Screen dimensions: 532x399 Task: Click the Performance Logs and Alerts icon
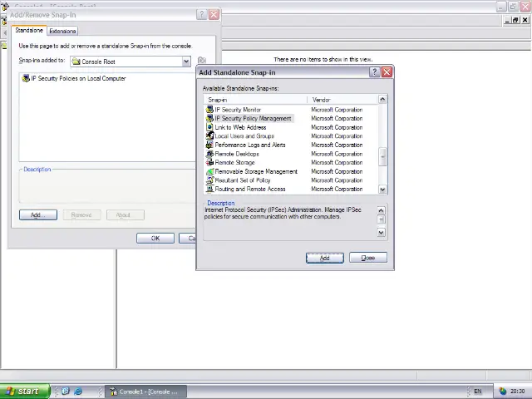[209, 145]
